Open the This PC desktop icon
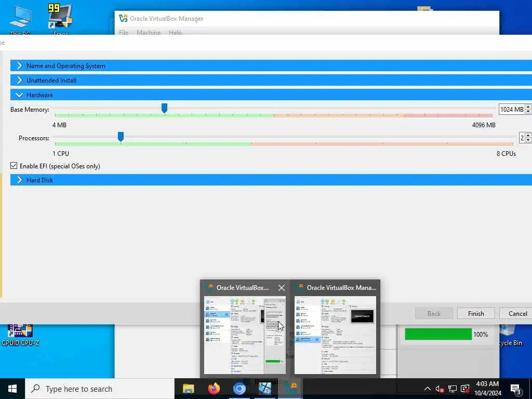Screen dimensions: 532x399 pyautogui.click(x=20, y=20)
